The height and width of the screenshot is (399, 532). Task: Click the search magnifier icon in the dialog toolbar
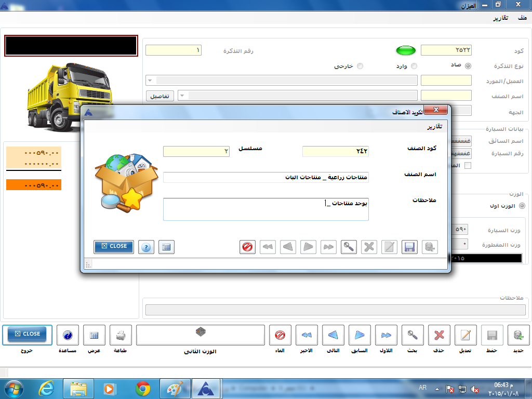point(349,247)
